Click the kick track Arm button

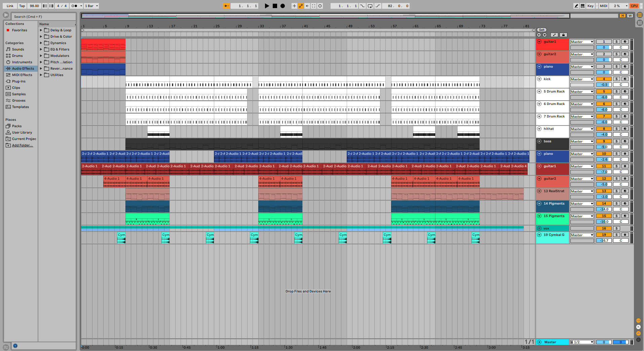click(625, 79)
